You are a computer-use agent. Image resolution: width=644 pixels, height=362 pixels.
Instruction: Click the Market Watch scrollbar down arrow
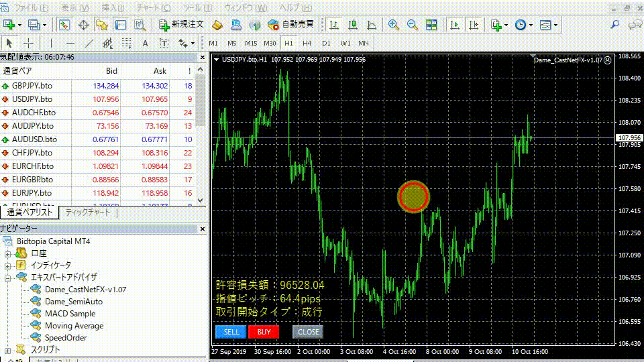click(201, 200)
